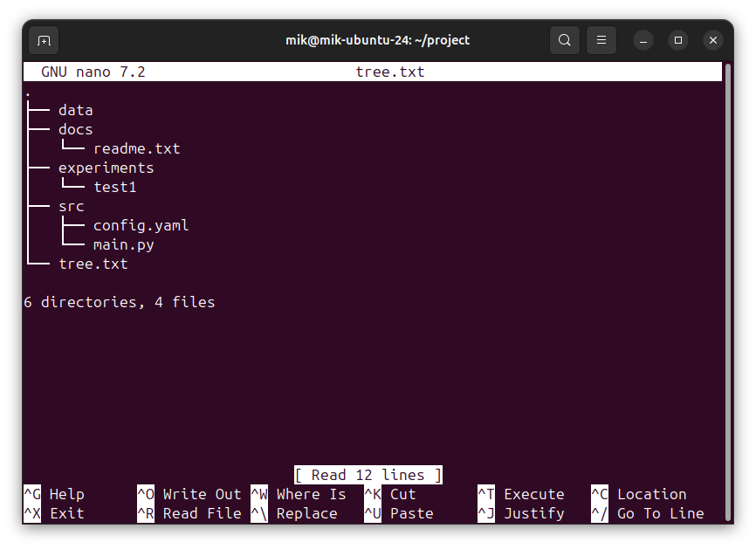Click the terminal vertical scrollbar
Image resolution: width=756 pixels, height=549 pixels.
point(728,262)
